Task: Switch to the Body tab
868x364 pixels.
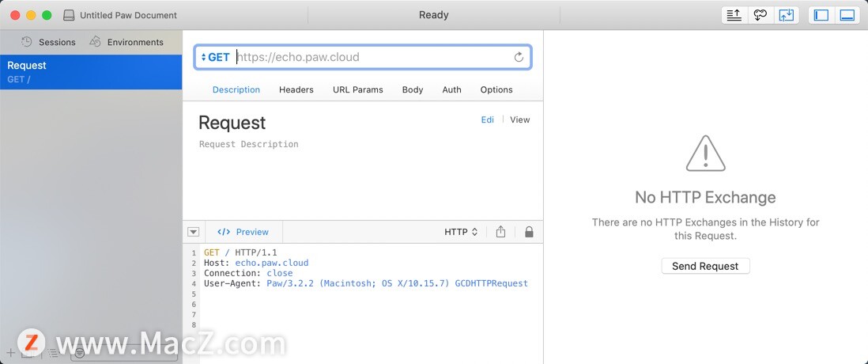Action: (413, 89)
